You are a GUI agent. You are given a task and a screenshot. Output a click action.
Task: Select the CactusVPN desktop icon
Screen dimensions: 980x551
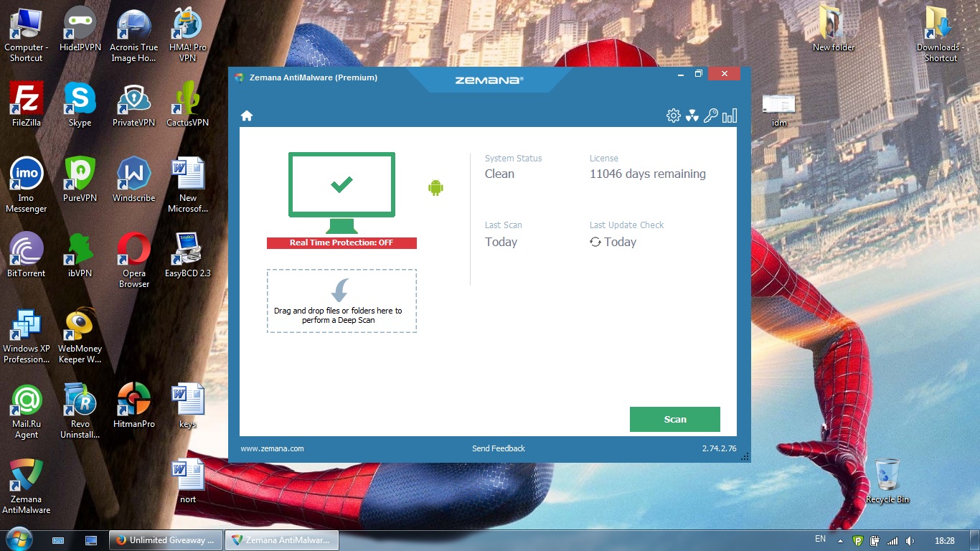pos(188,105)
